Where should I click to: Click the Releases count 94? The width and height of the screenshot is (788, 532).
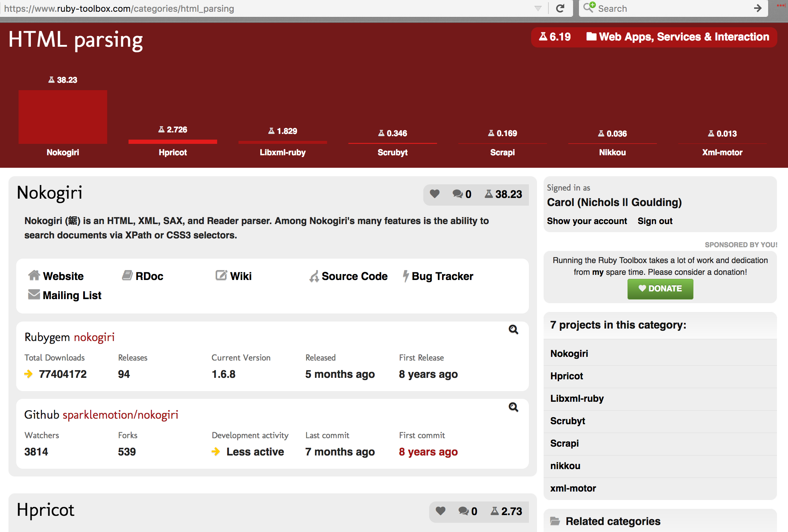click(x=124, y=374)
